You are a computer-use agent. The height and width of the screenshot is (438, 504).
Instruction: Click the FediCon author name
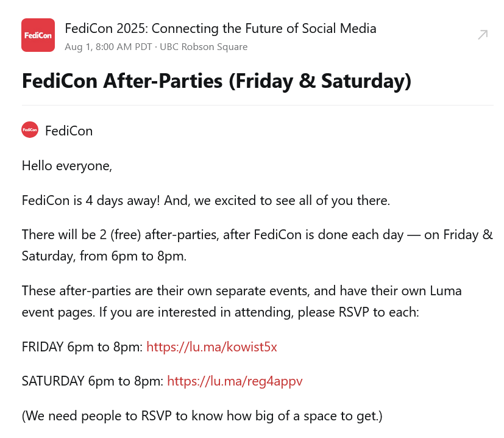coord(69,131)
